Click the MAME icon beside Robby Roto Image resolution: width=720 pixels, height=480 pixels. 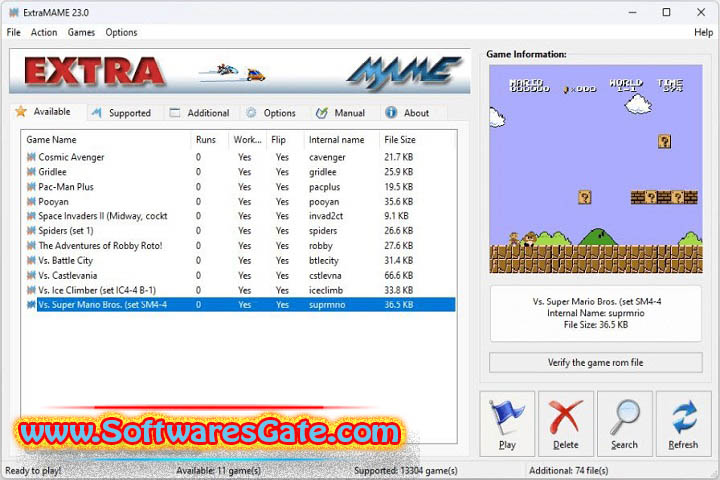click(31, 245)
